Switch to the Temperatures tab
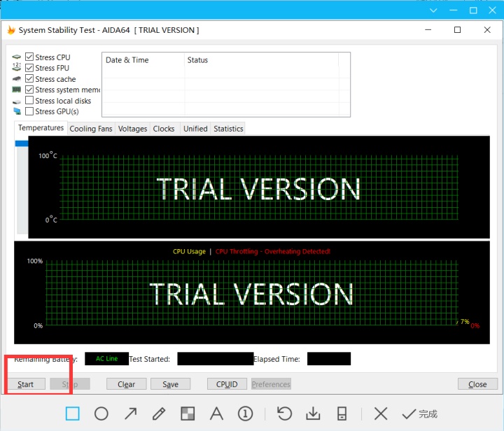Viewport: 504px width, 431px height. [x=41, y=128]
